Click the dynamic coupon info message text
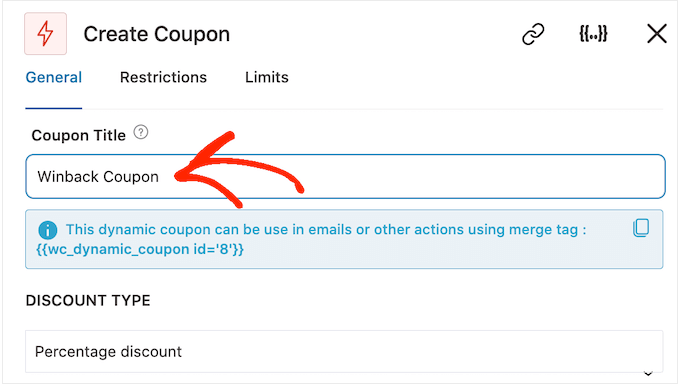Image resolution: width=680 pixels, height=387 pixels. pyautogui.click(x=311, y=239)
